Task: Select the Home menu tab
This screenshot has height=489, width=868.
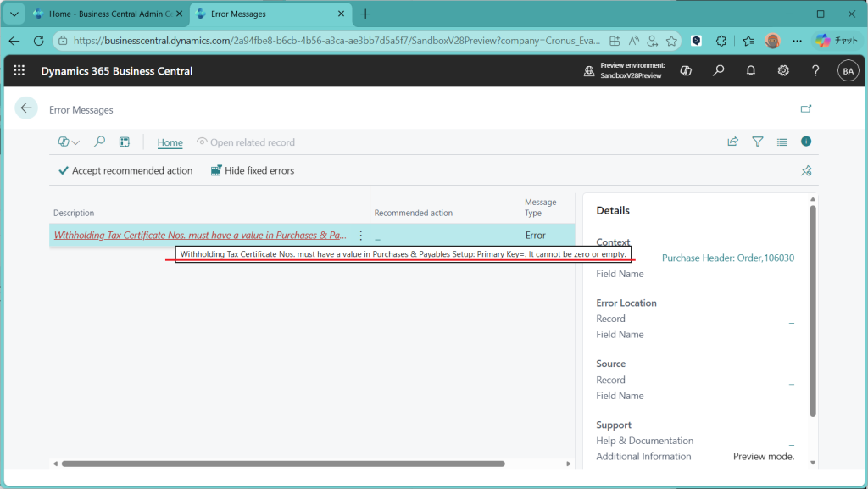Action: 170,142
